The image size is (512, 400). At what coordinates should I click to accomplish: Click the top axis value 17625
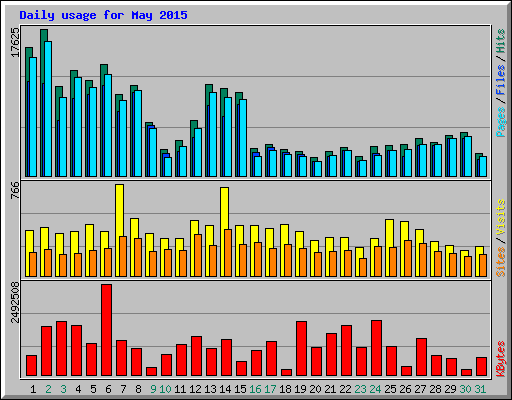[x=15, y=42]
